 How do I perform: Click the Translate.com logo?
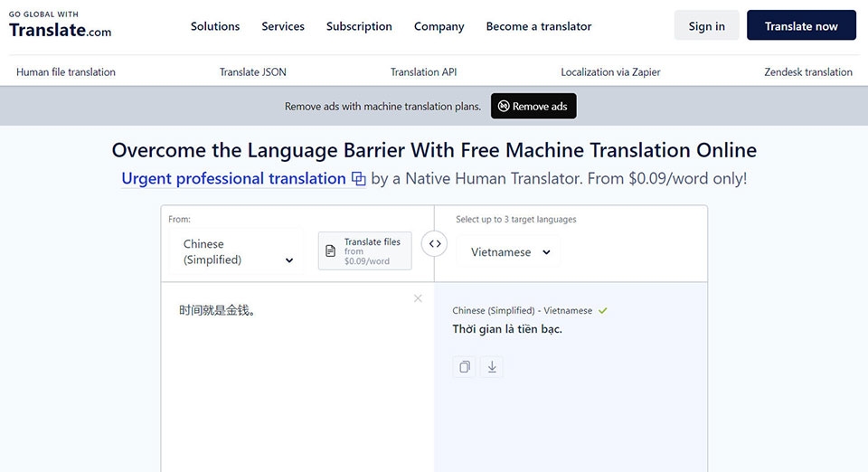[60, 25]
